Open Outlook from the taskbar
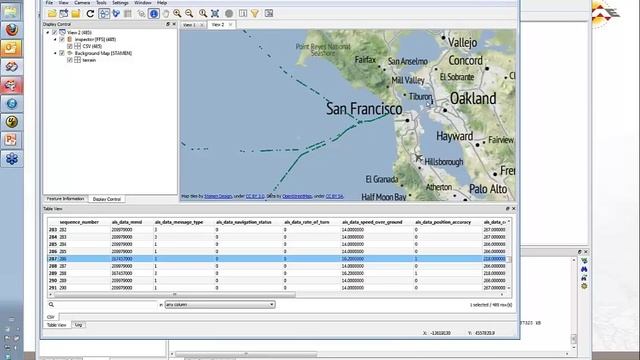 [x=11, y=48]
